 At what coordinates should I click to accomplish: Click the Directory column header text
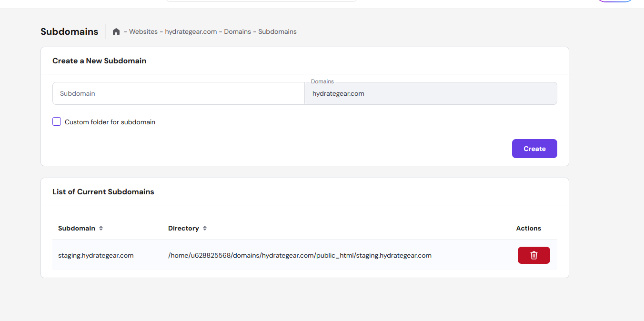tap(183, 229)
